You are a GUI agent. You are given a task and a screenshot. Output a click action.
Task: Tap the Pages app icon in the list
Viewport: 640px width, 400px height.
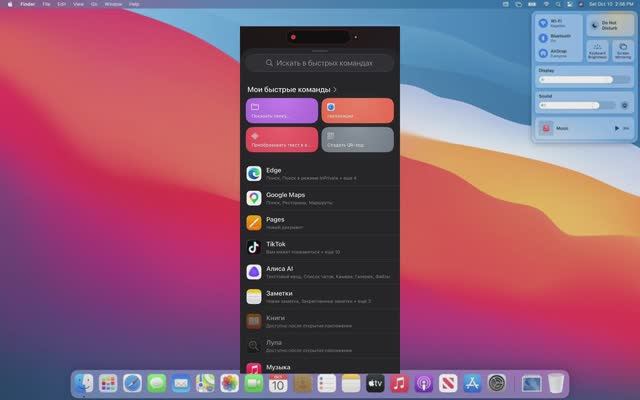tap(253, 223)
